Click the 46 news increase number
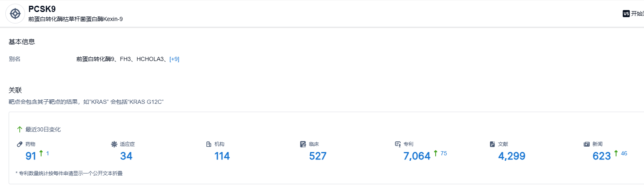 click(x=624, y=154)
